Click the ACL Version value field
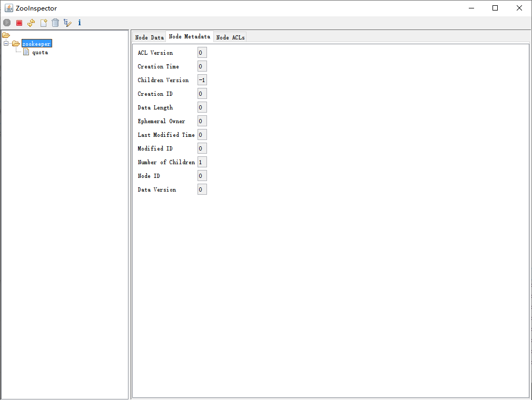This screenshot has height=400, width=532. click(202, 53)
